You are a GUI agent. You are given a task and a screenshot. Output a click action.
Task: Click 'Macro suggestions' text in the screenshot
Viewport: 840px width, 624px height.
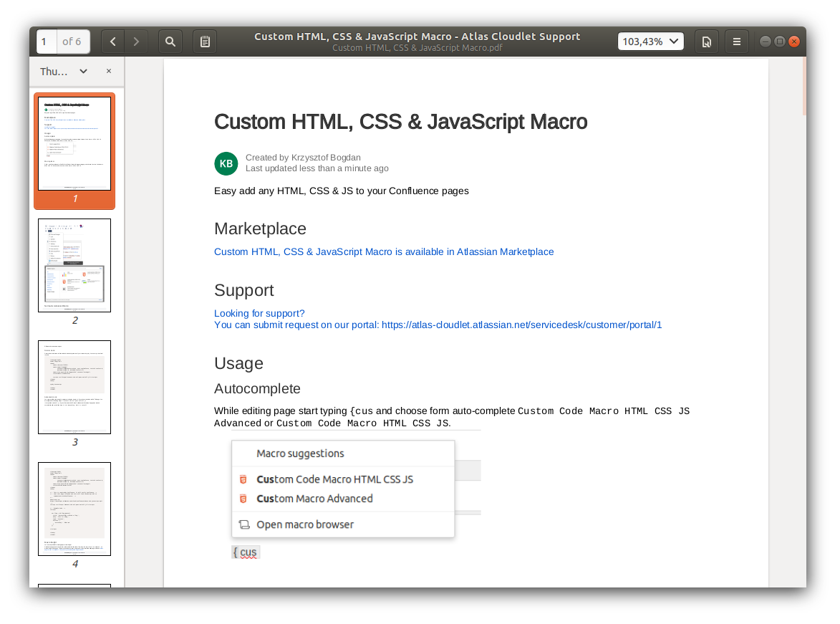pyautogui.click(x=301, y=453)
